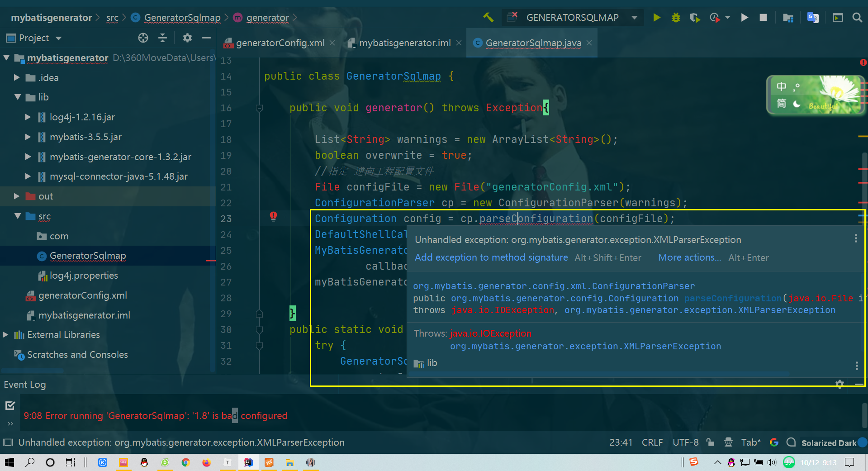This screenshot has width=868, height=471.
Task: Stop the running process square button
Action: [763, 17]
